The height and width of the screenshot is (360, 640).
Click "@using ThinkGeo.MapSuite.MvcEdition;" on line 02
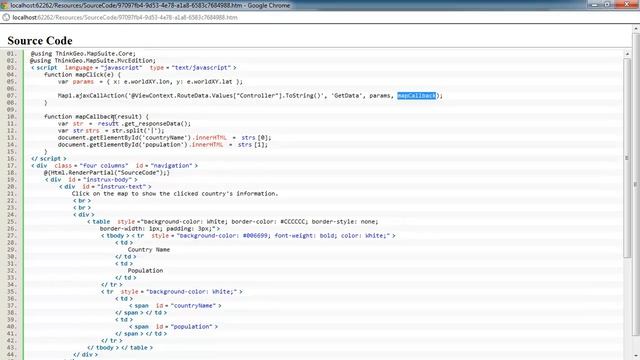(93, 60)
